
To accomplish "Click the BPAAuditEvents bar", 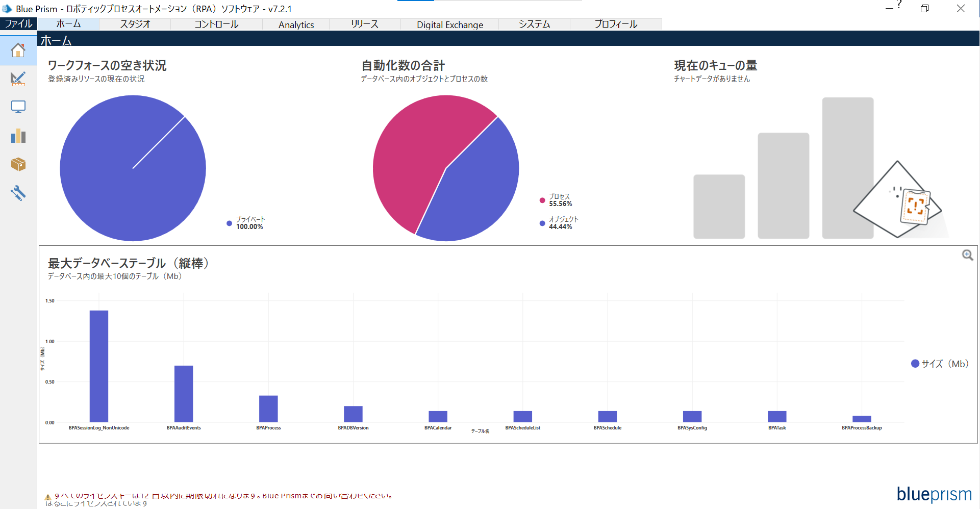I will coord(184,394).
